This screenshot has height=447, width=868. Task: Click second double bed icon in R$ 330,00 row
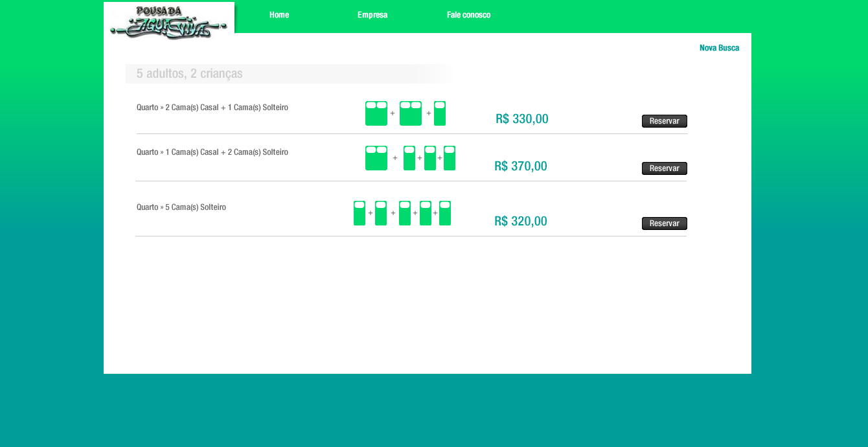411,113
